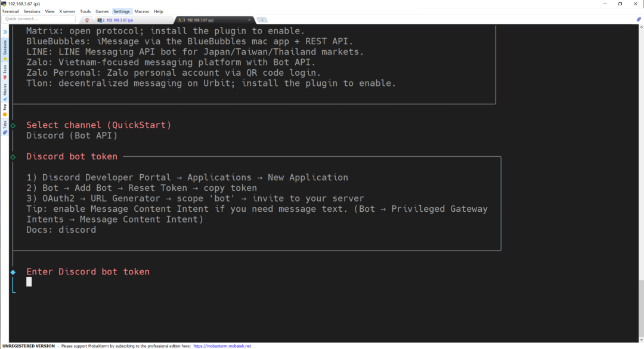Click the Matrix open protocol line
The image size is (644, 349).
click(166, 31)
